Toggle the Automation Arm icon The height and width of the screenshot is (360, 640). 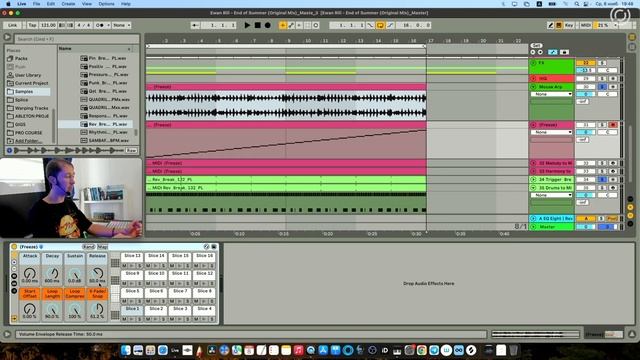(x=291, y=25)
